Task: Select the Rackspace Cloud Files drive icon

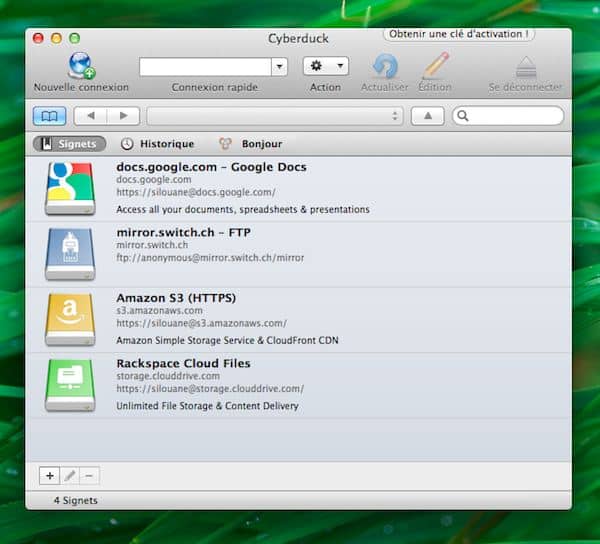Action: pos(70,385)
